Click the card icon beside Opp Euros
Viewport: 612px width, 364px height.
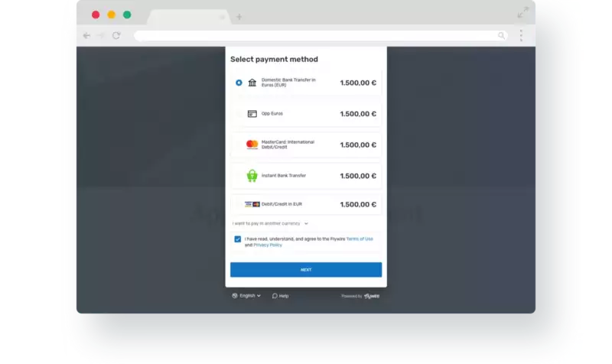point(252,114)
